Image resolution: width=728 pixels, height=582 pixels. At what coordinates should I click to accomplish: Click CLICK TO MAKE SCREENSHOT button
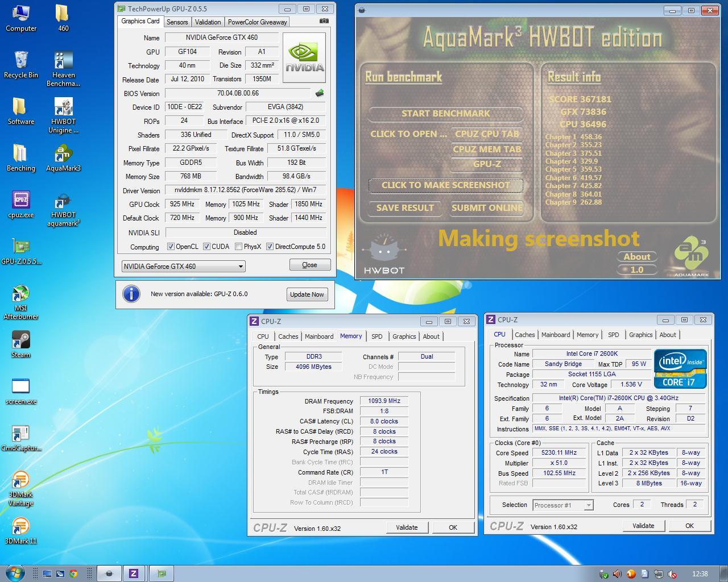point(445,185)
